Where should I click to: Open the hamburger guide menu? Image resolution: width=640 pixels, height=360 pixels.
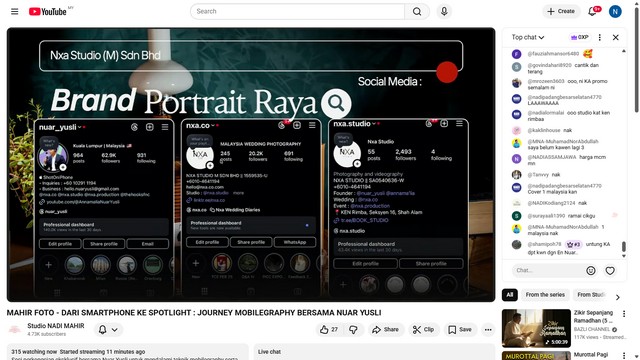[15, 11]
